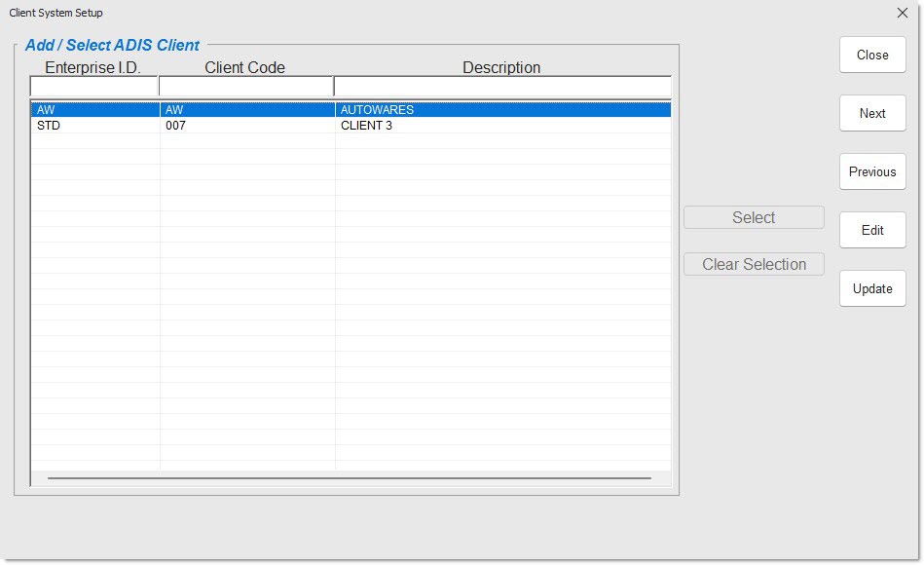
Task: Click the Close button
Action: pos(871,55)
